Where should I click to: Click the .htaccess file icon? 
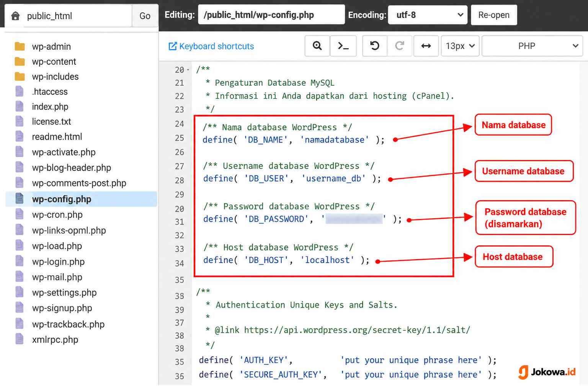point(20,91)
